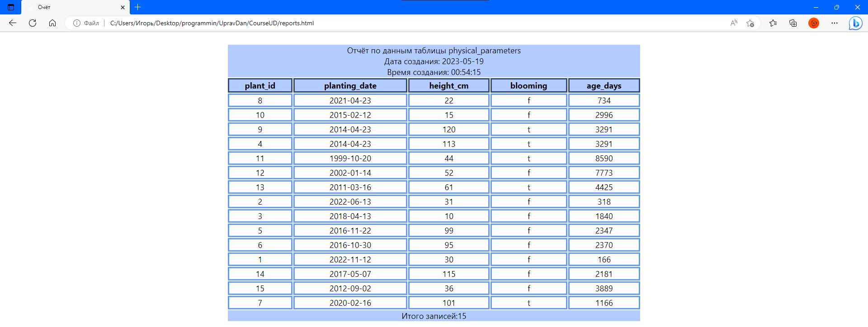The height and width of the screenshot is (327, 868).
Task: View site info icon next to Файл
Action: coord(77,23)
